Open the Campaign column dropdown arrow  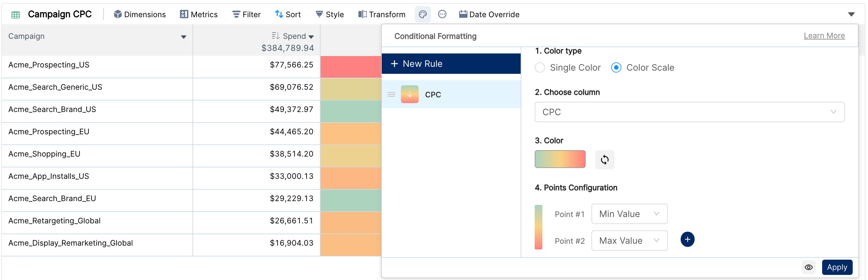(184, 37)
